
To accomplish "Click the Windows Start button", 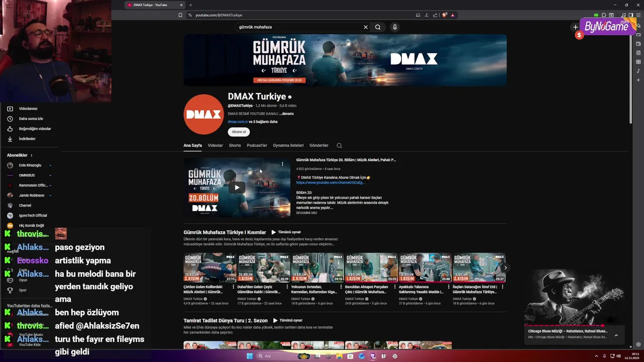I will coord(250,356).
